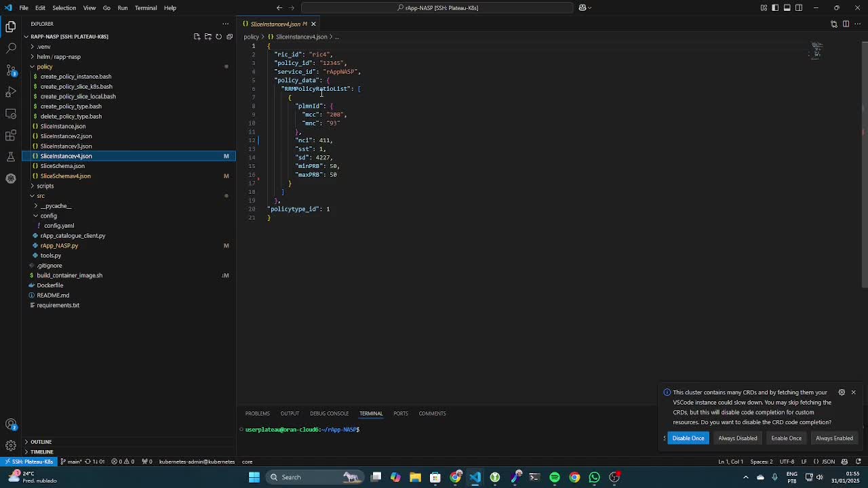Expand the __pycache__ folder
Viewport: 868px width, 488px height.
point(56,206)
